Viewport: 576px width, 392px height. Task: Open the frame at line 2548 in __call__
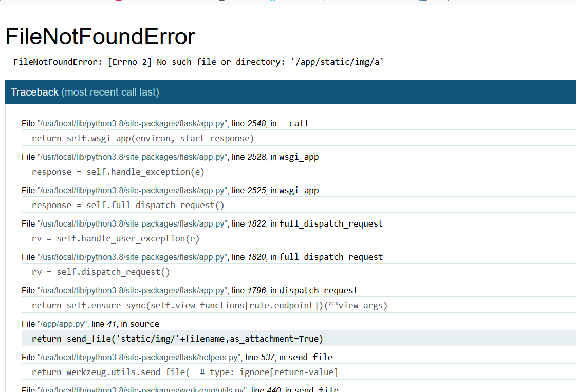[170, 123]
